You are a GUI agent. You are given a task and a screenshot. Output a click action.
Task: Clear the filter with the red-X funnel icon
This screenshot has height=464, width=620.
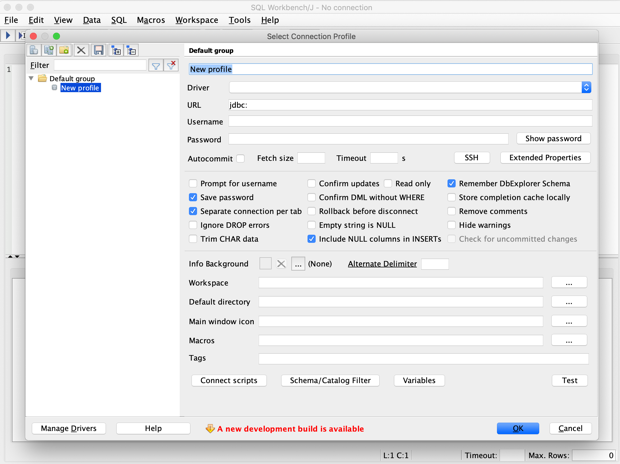[171, 65]
